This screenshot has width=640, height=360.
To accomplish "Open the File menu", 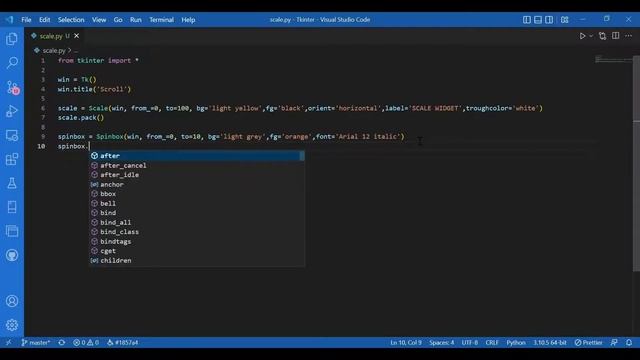I will tap(26, 20).
